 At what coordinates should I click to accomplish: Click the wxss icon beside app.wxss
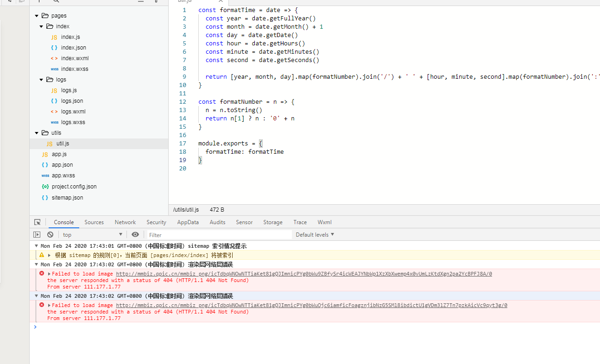(45, 176)
